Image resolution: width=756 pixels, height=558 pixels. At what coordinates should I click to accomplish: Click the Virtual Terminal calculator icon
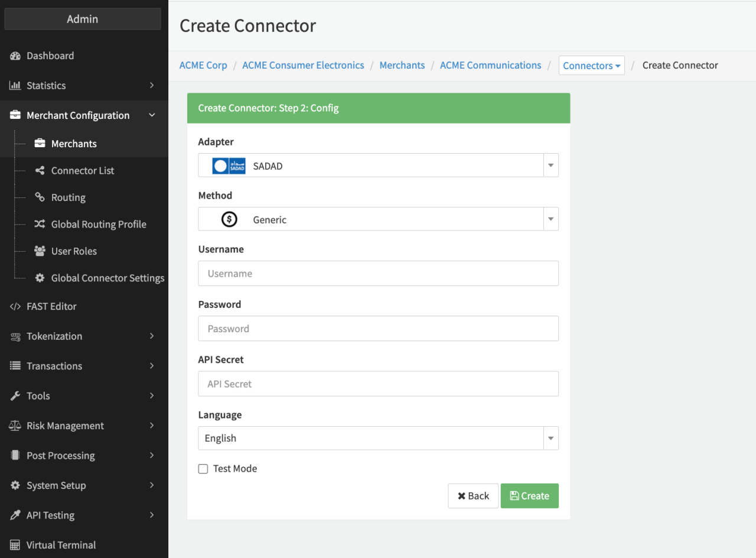[x=15, y=545]
